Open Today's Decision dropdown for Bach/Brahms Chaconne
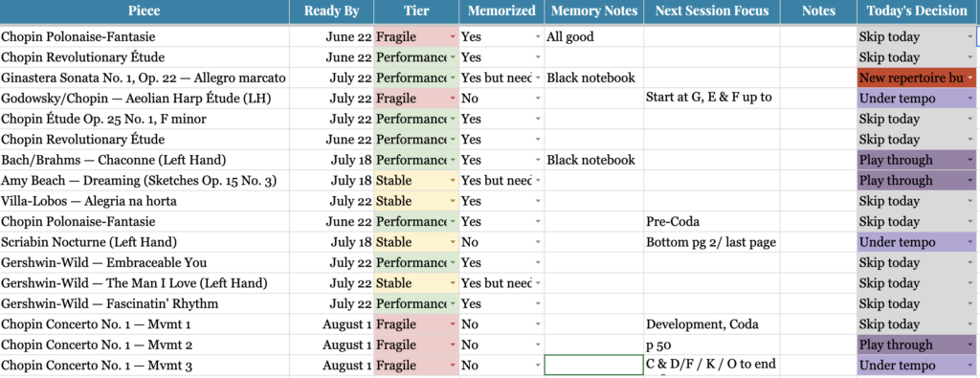The image size is (980, 378). [970, 160]
